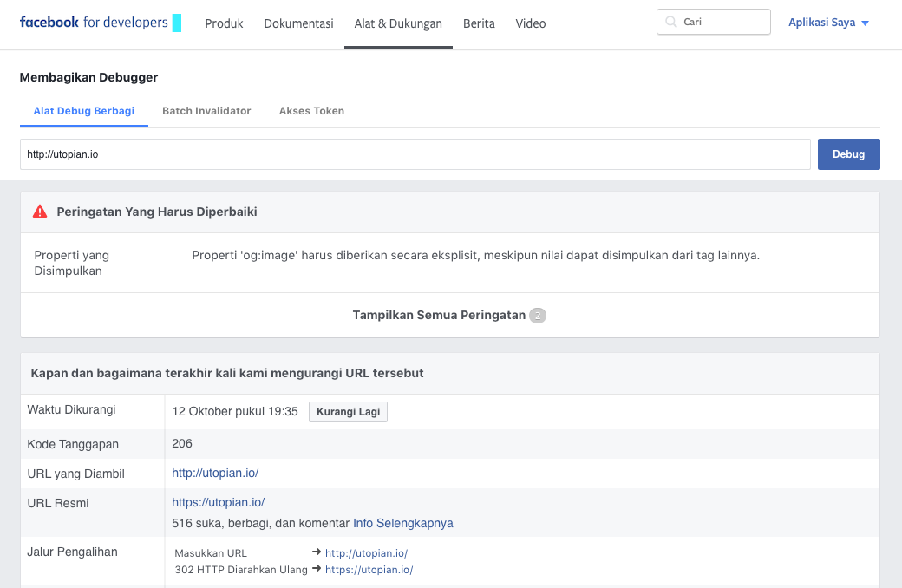The width and height of the screenshot is (902, 588).
Task: Click the Kurangi Lagi button
Action: tap(348, 412)
